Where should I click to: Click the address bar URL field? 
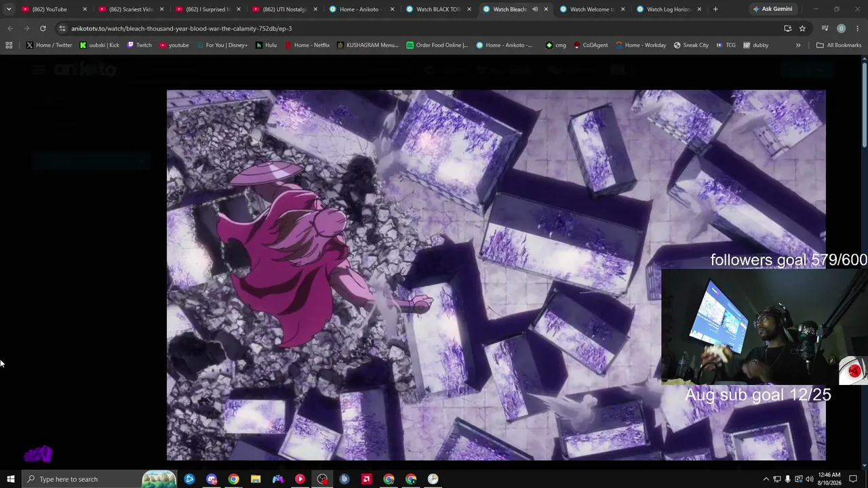(420, 28)
